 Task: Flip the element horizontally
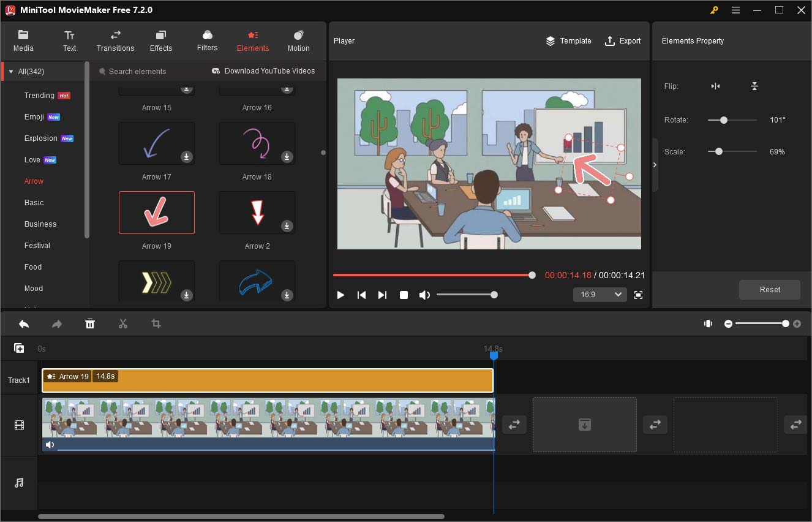[x=715, y=86]
